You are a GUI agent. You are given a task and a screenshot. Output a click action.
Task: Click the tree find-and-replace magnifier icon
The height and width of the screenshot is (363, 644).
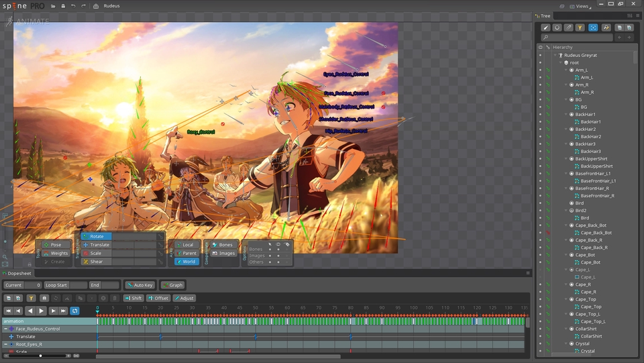click(x=606, y=28)
